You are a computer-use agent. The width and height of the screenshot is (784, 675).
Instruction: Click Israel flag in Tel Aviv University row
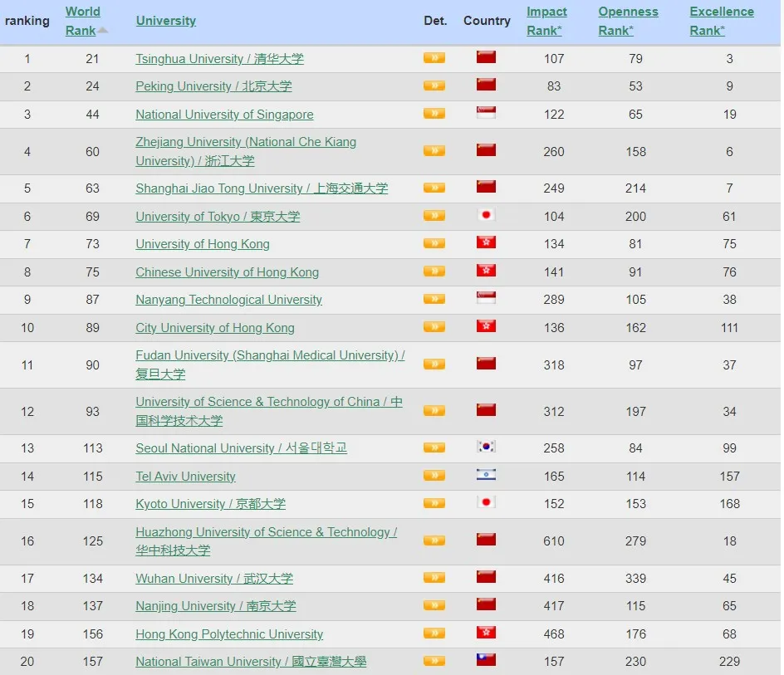click(486, 474)
